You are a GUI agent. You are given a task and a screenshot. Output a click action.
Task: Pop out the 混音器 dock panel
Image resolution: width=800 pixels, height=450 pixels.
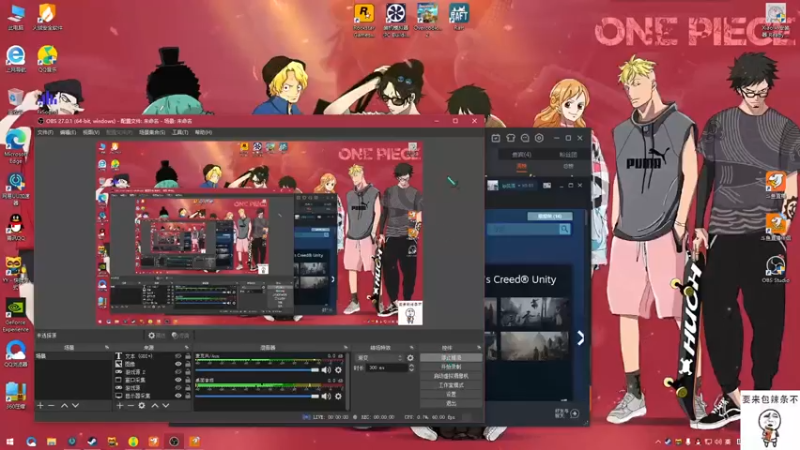345,347
